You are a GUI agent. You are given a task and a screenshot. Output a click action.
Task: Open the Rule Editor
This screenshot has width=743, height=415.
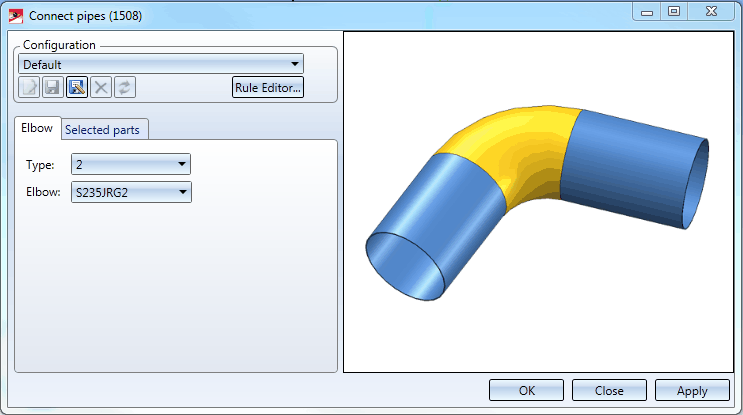pyautogui.click(x=268, y=88)
